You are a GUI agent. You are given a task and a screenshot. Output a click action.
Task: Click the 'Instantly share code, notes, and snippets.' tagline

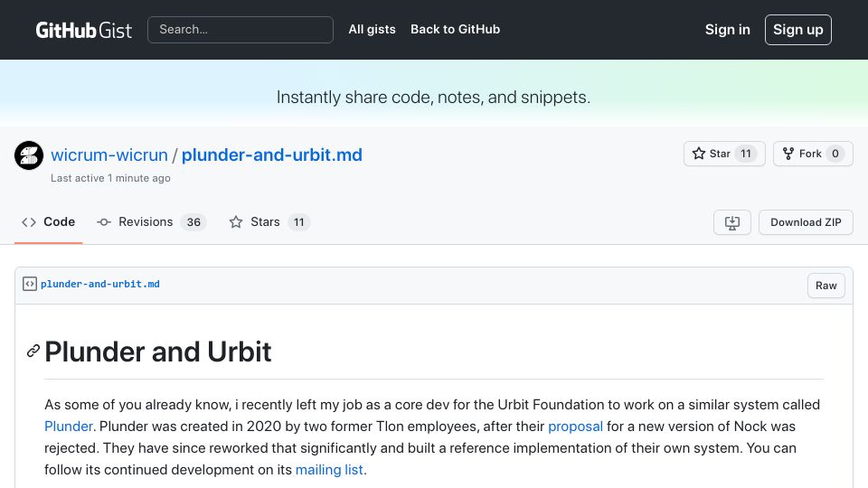click(433, 98)
